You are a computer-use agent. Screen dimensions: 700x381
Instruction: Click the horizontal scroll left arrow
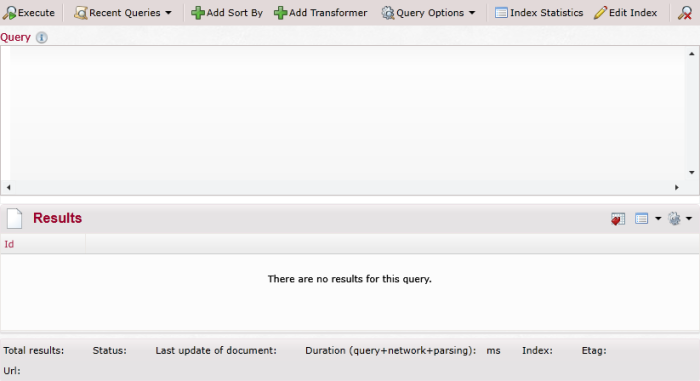(8, 187)
